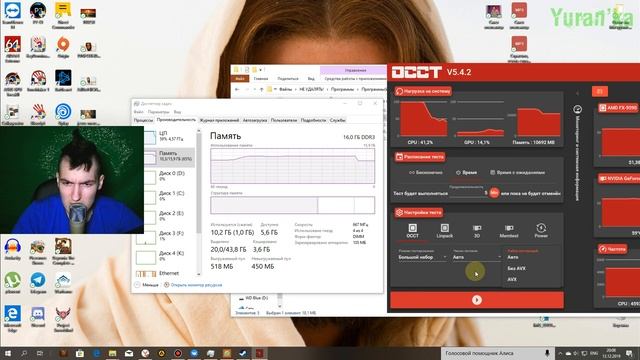Switch to Процессы tab in Task Manager
640x360 pixels.
tap(143, 120)
